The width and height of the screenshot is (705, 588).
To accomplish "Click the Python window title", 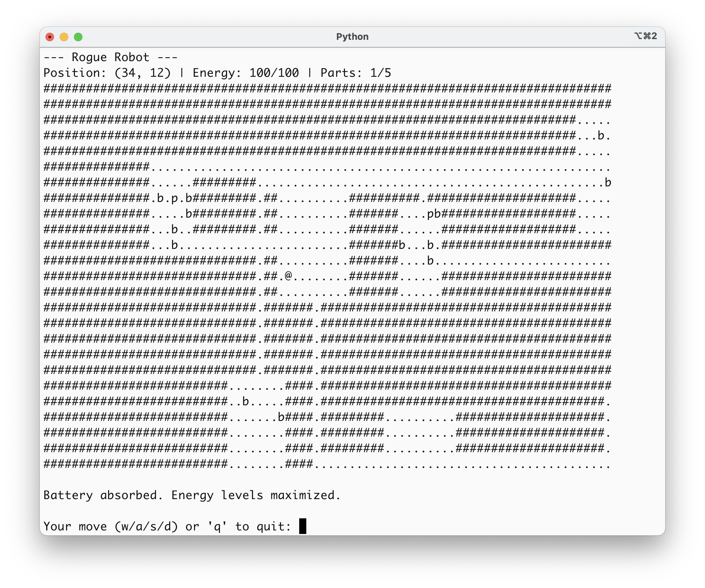I will pyautogui.click(x=352, y=37).
